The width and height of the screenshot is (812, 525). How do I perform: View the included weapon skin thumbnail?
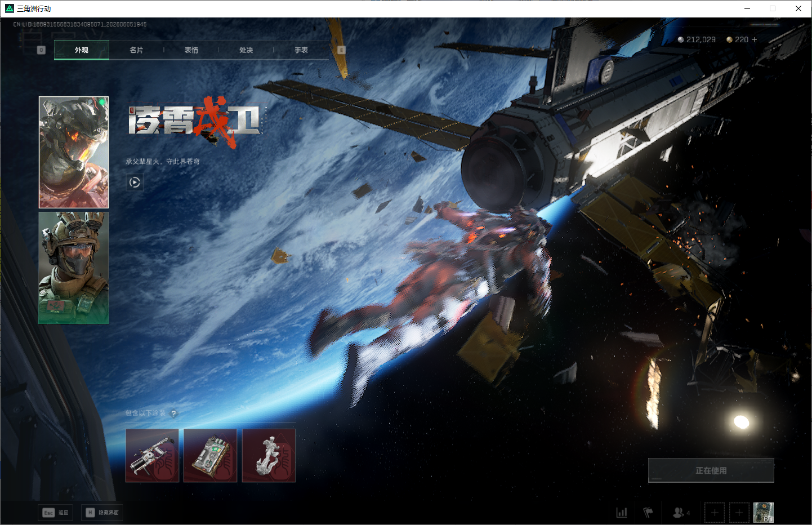click(x=152, y=456)
